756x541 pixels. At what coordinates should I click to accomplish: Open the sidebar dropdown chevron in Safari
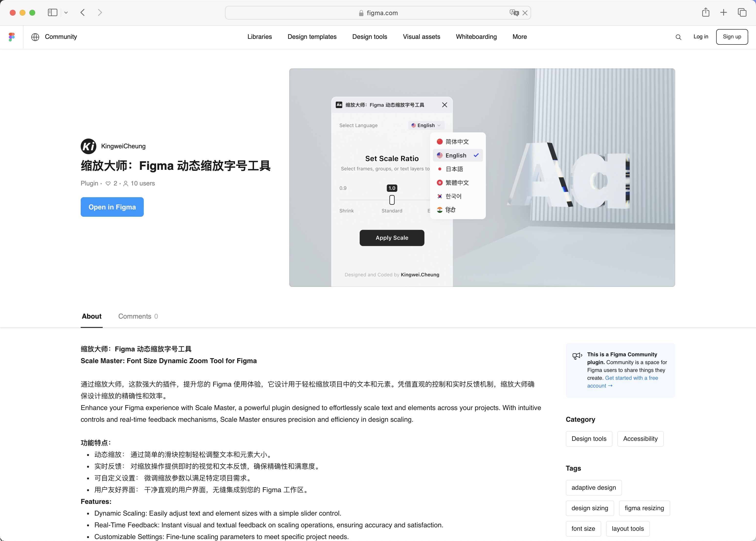pos(66,13)
